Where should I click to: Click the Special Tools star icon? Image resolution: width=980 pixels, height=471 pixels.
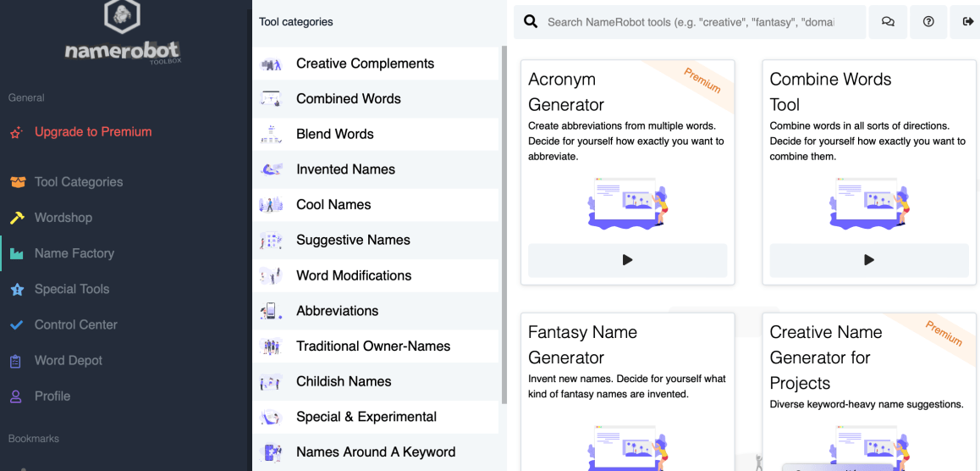(17, 289)
